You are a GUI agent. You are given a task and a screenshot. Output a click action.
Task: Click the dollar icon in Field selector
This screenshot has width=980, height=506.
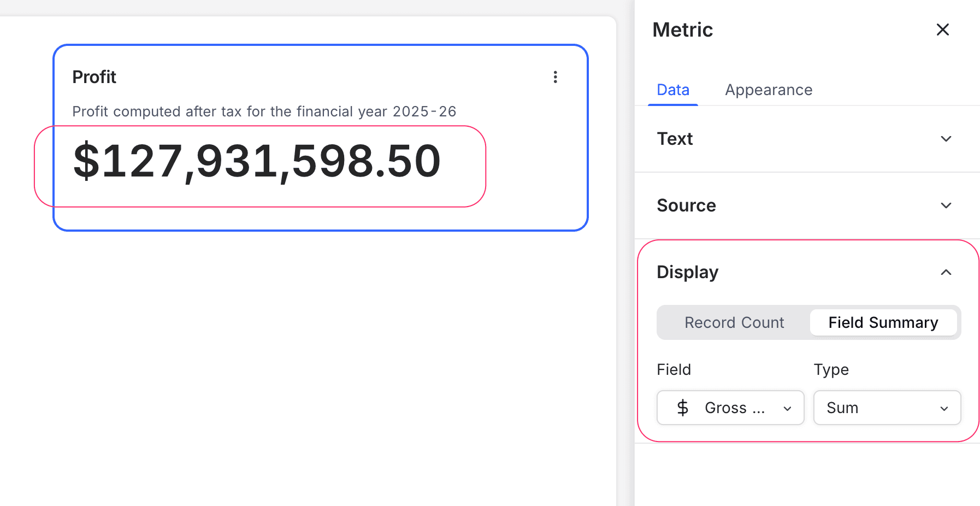click(x=682, y=408)
